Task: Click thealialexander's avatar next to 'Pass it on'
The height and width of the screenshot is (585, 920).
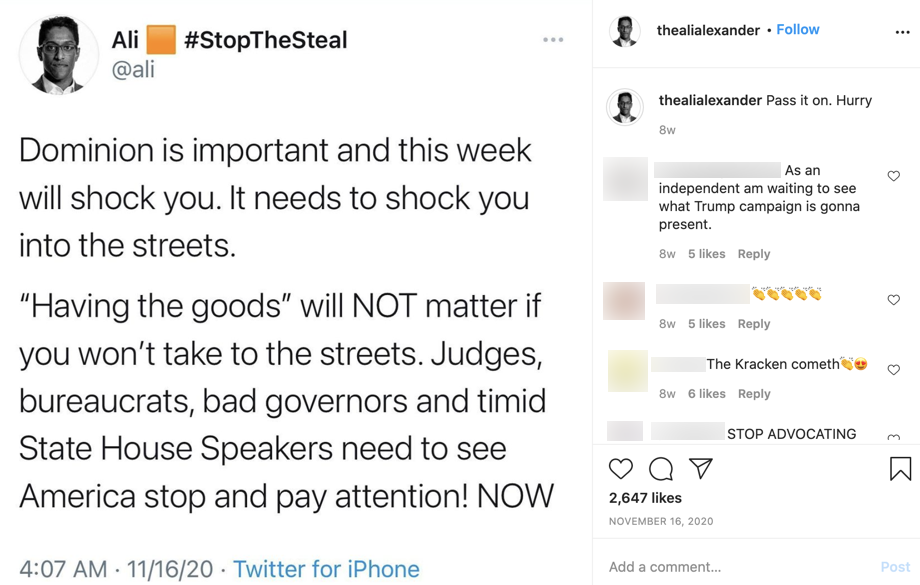Action: [625, 106]
